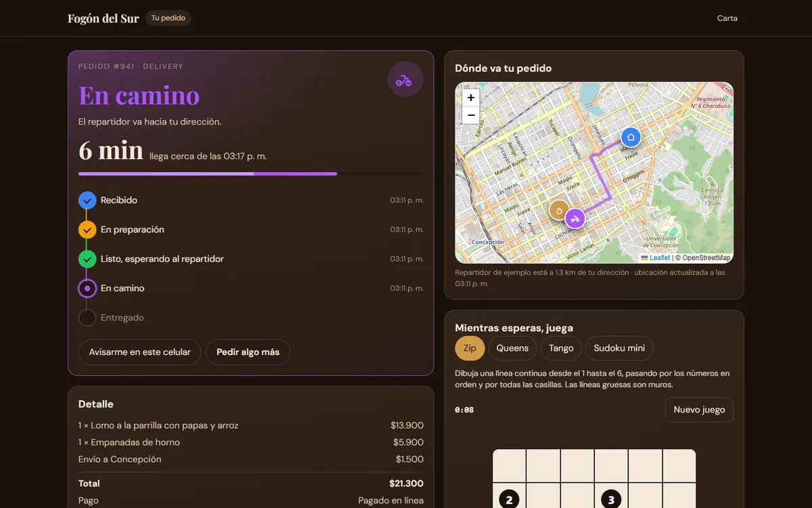Start a Nuevo juego
The width and height of the screenshot is (812, 508).
click(x=699, y=410)
